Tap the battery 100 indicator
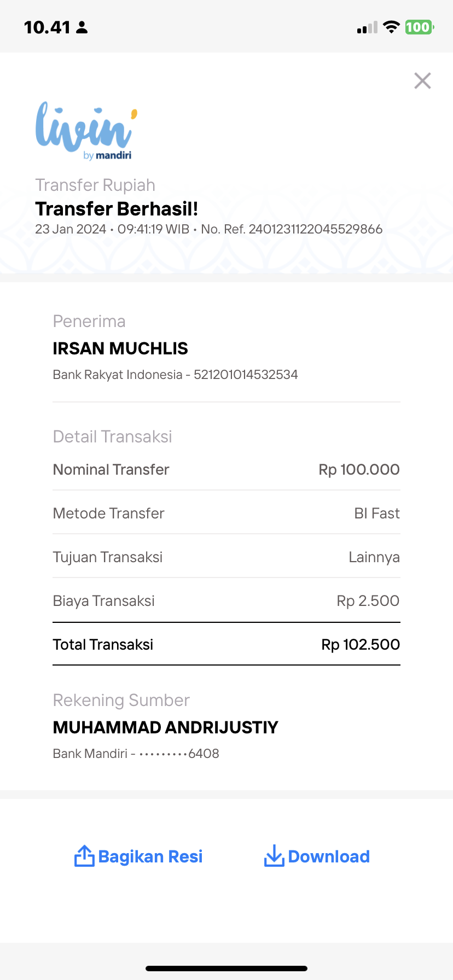 419,27
